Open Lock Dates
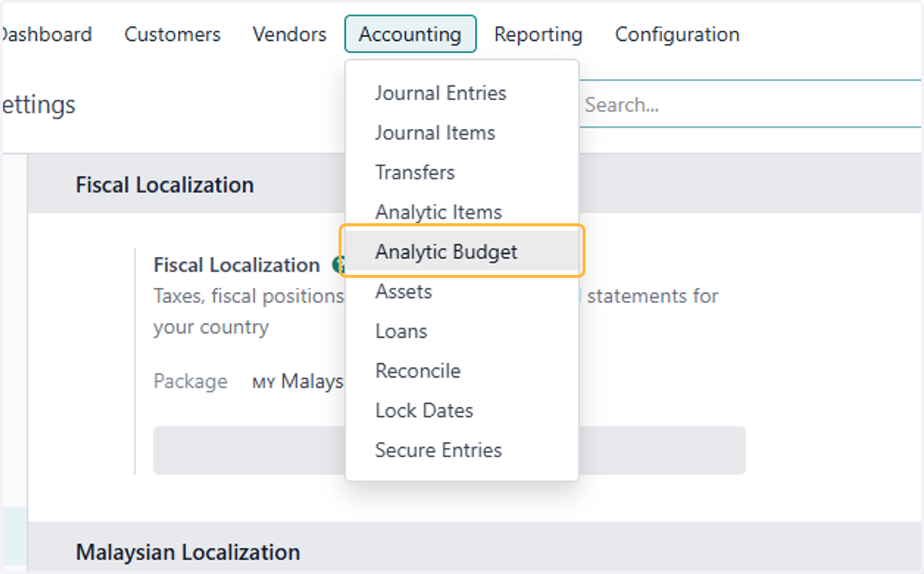The width and height of the screenshot is (924, 574). [462, 410]
